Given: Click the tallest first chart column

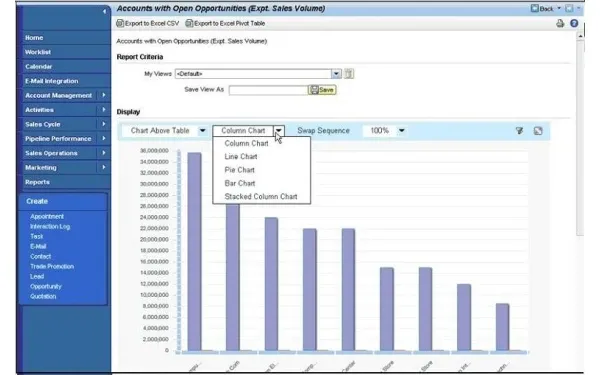Looking at the screenshot, I should (194, 251).
